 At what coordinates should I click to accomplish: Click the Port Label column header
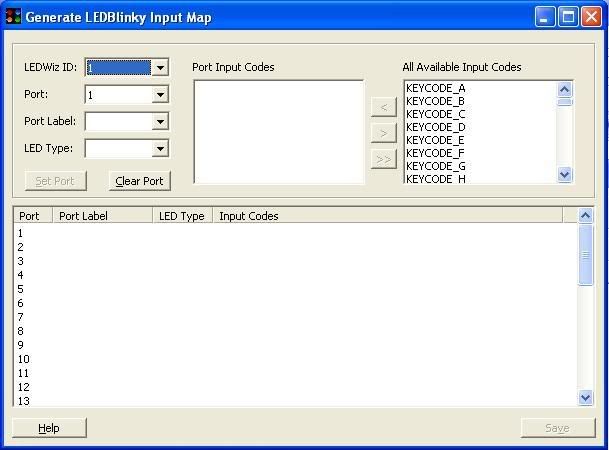[x=102, y=216]
